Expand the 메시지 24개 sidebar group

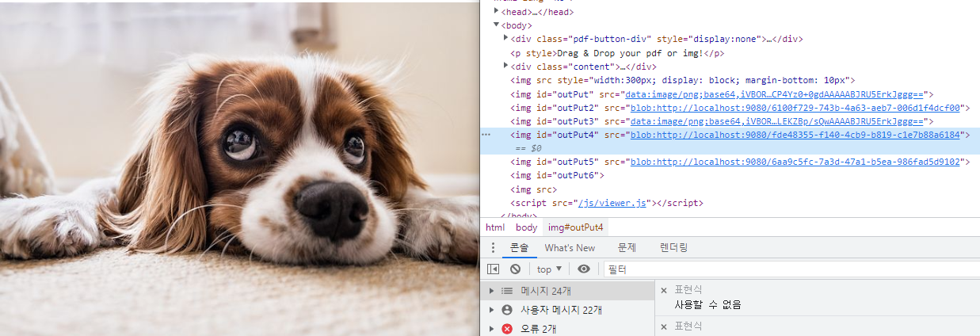[491, 291]
